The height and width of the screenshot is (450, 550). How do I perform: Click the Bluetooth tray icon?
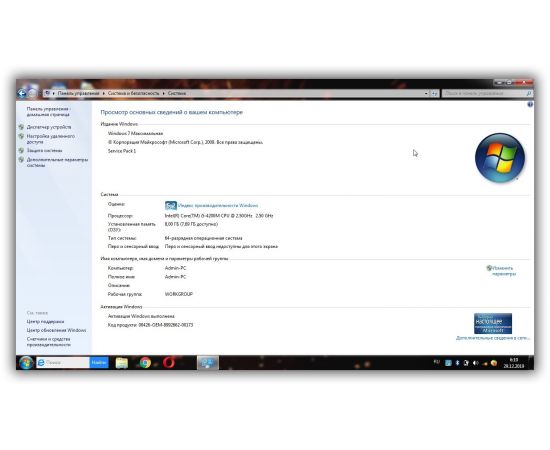click(x=457, y=363)
